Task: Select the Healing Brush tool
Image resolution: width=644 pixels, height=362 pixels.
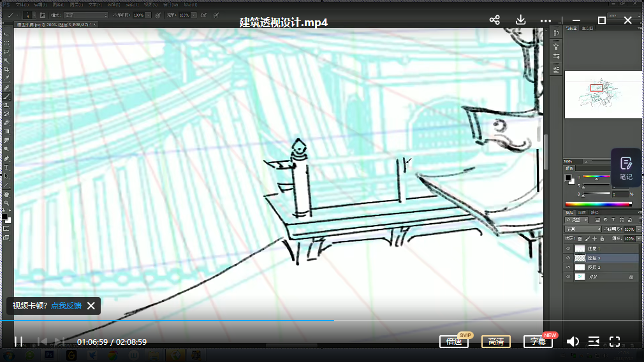Action: pos(6,87)
